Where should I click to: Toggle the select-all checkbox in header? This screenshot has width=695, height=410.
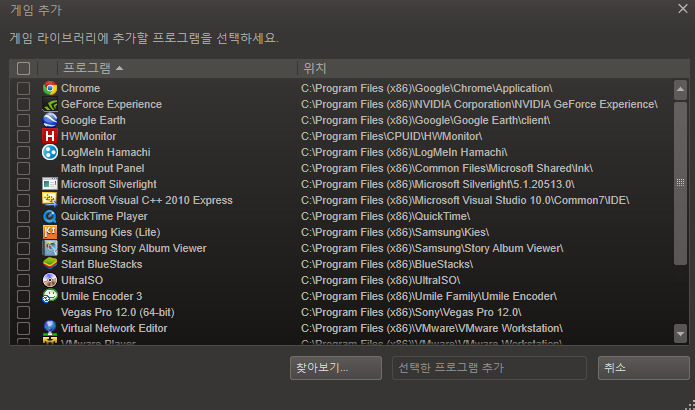click(x=23, y=68)
